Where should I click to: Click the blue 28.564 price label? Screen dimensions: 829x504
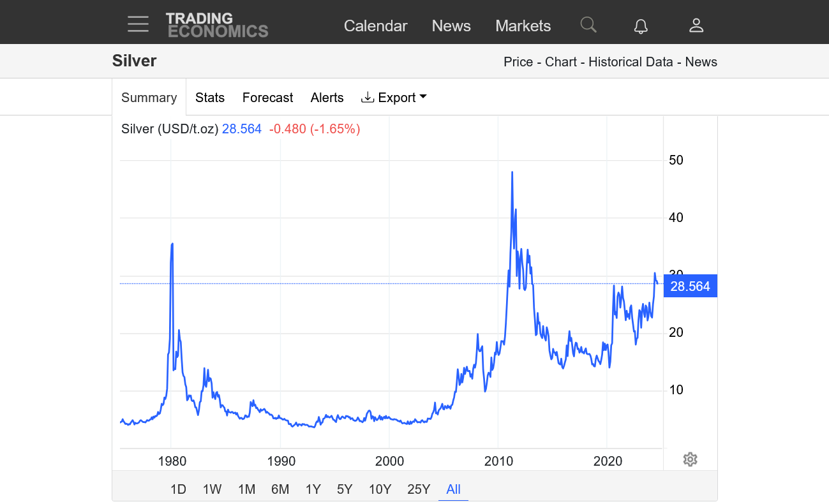pyautogui.click(x=691, y=286)
